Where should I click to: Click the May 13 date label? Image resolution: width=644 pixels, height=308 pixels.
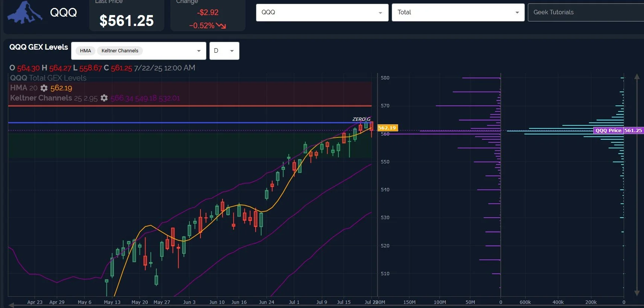(x=112, y=302)
